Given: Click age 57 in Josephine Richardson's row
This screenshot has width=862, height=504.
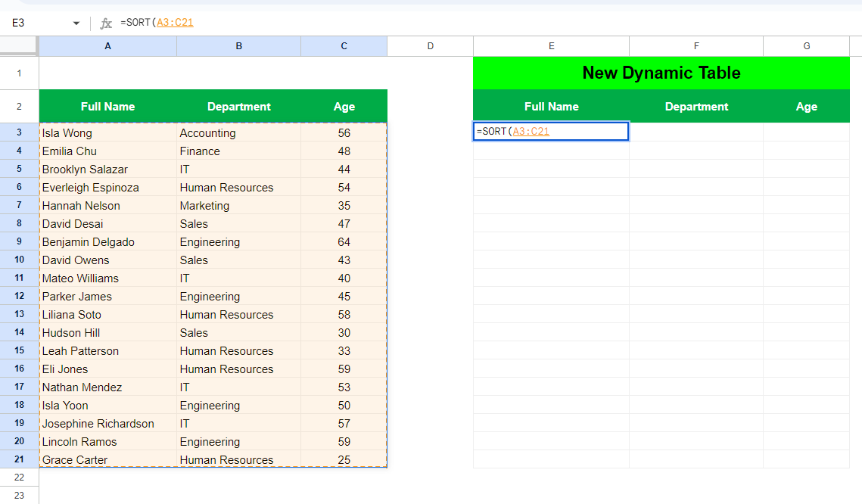Looking at the screenshot, I should (x=344, y=423).
